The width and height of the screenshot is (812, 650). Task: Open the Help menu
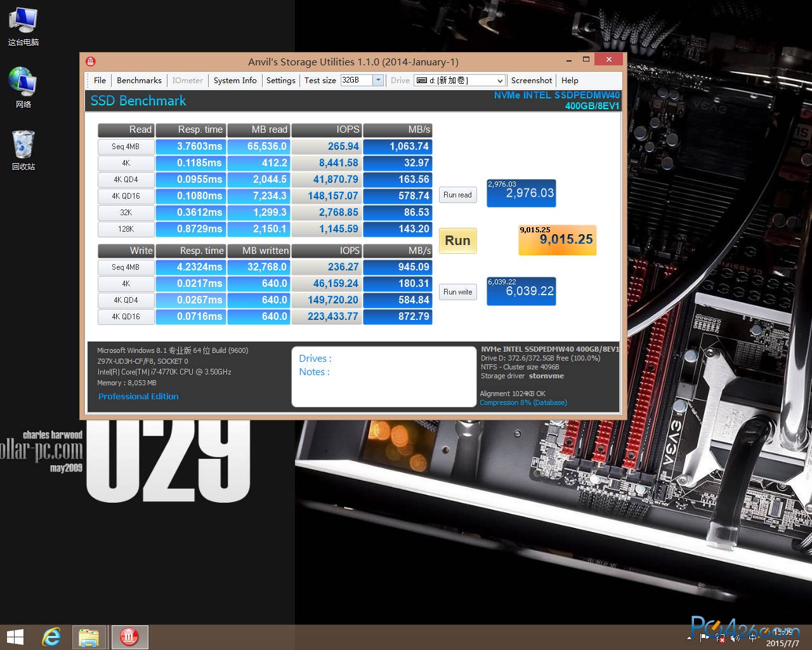click(x=570, y=81)
